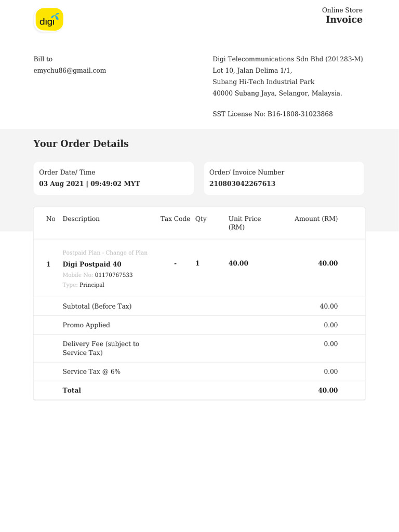The height and width of the screenshot is (532, 399).
Task: Click the Description column header
Action: (x=81, y=219)
